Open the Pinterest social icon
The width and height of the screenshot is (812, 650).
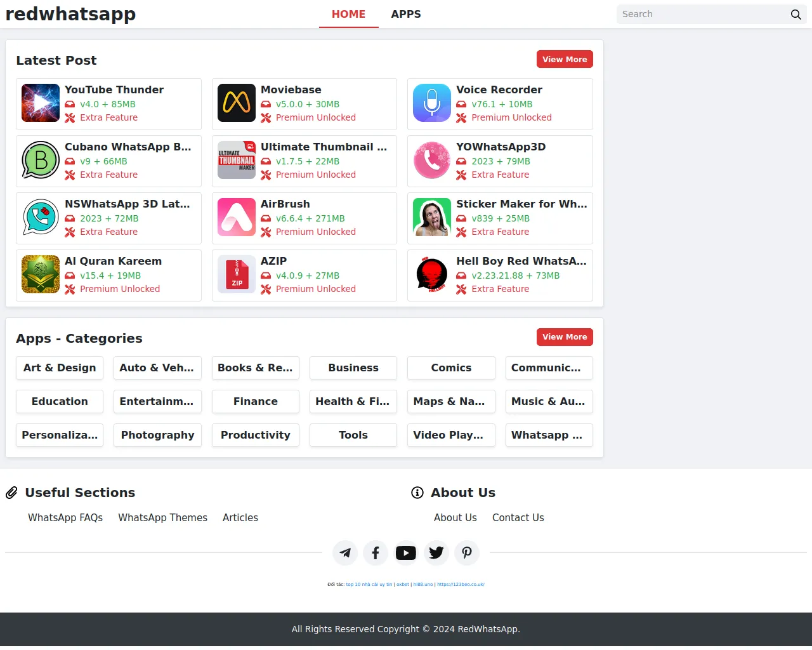coord(467,553)
